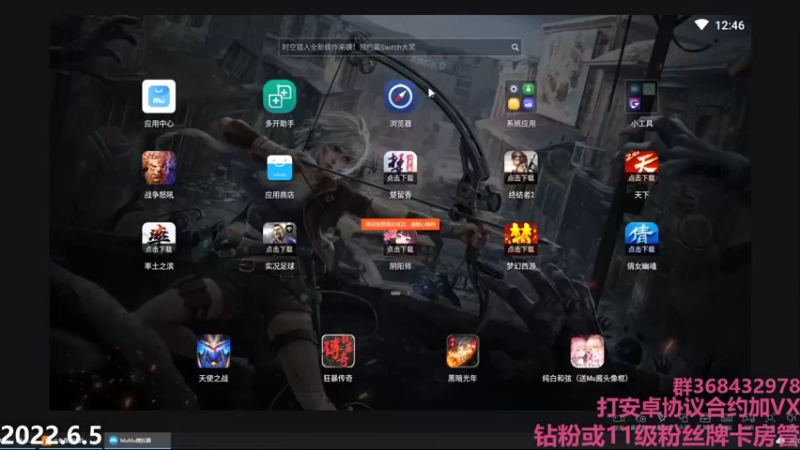This screenshot has height=450, width=800.
Task: Download the 天下 game
Action: (x=641, y=167)
